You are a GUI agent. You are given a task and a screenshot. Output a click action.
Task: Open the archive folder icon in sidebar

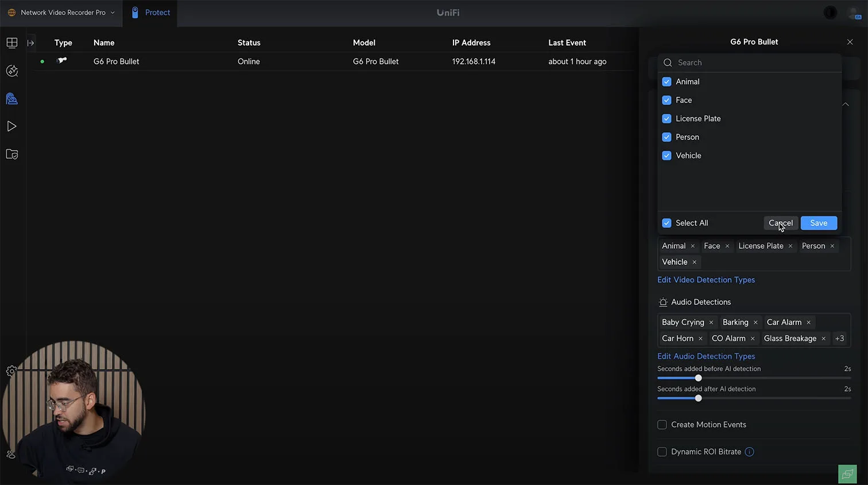(12, 154)
